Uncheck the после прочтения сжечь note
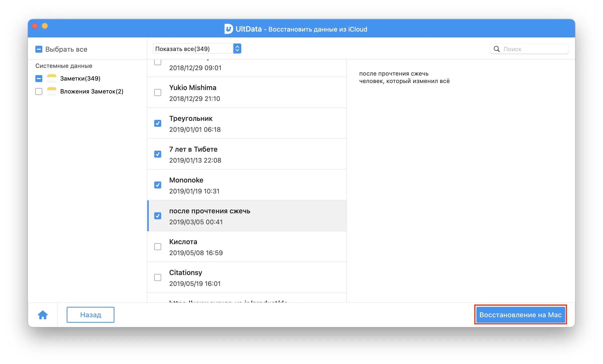Screen dimensions: 603x364 (x=158, y=216)
